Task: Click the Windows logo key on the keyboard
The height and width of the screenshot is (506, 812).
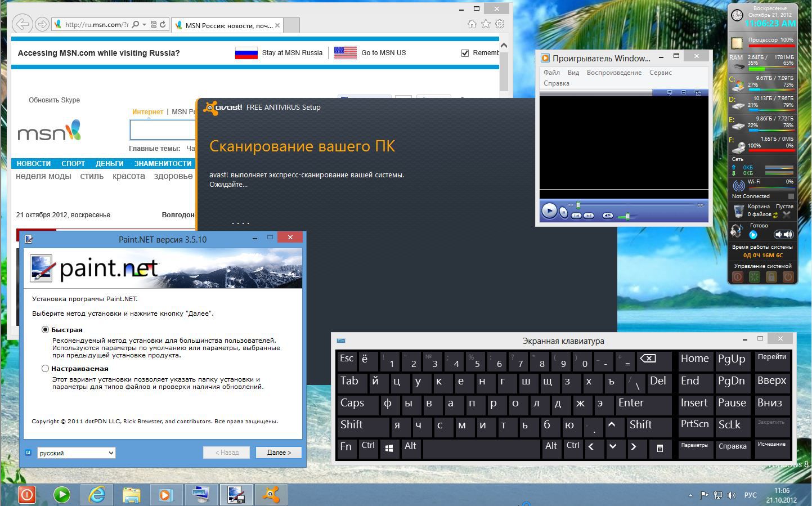Action: 389,448
